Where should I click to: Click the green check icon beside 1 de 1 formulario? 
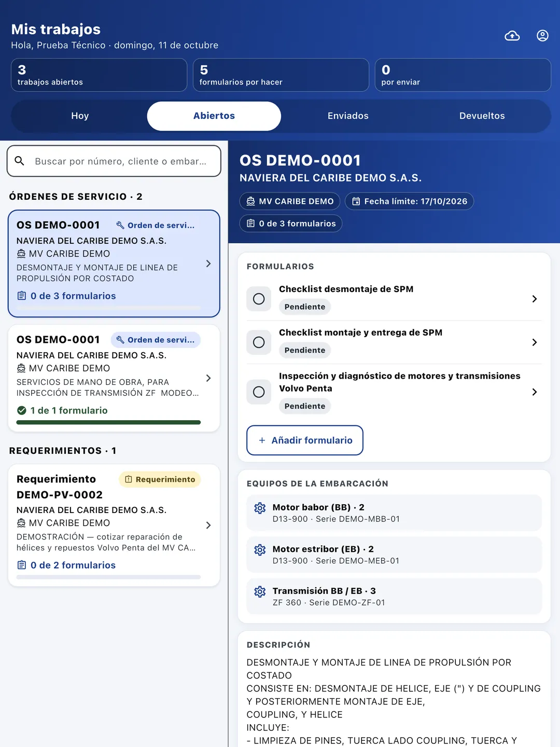[x=22, y=410]
